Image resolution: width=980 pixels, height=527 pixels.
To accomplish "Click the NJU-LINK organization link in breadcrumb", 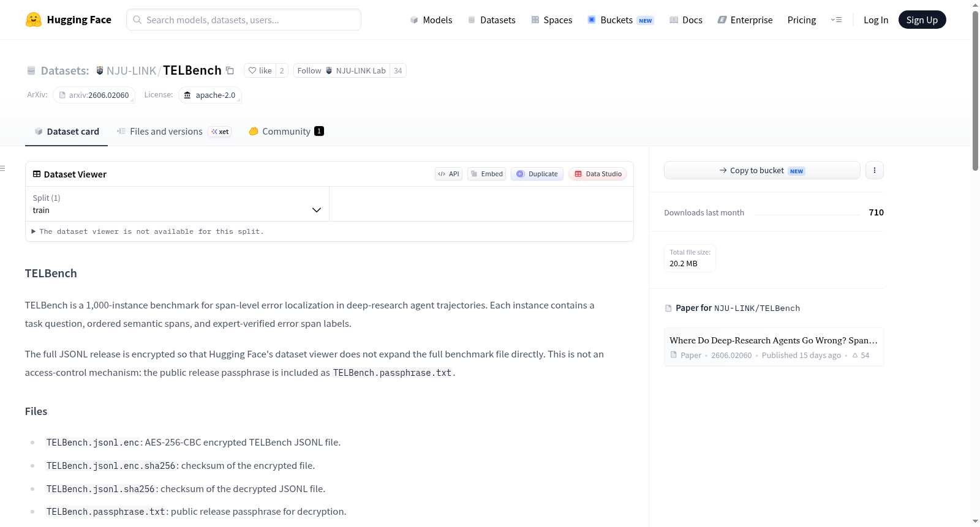I will pyautogui.click(x=132, y=70).
